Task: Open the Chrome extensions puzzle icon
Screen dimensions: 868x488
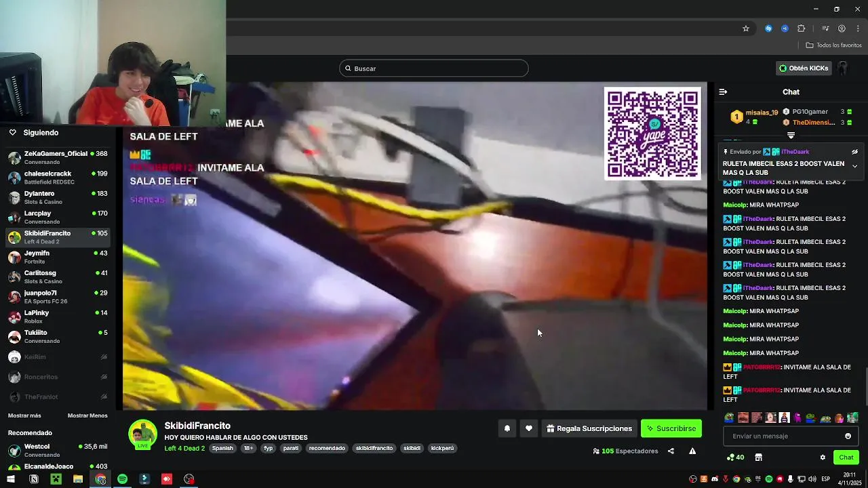Action: [x=802, y=28]
